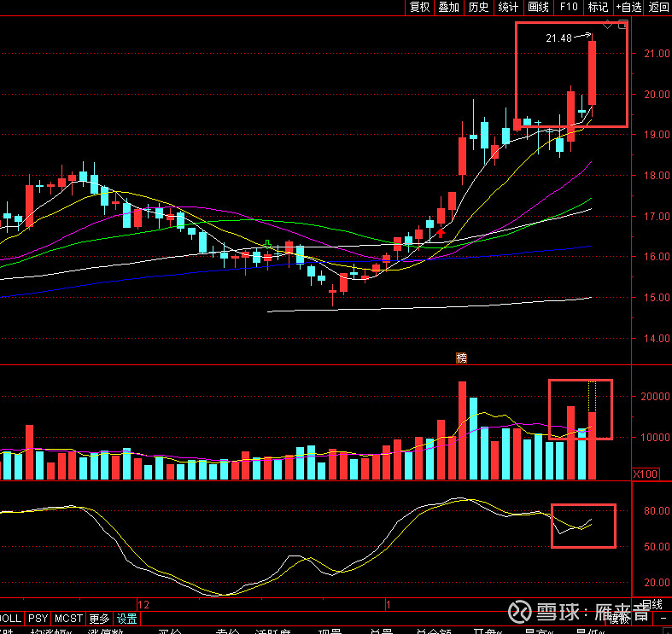Select the MCST indicator tab
The image size is (672, 634).
coord(68,619)
